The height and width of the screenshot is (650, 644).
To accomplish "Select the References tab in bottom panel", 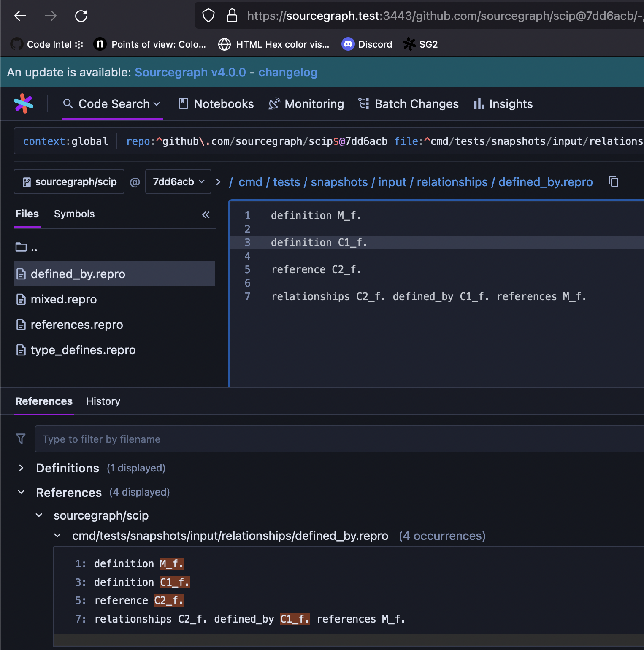I will click(44, 401).
